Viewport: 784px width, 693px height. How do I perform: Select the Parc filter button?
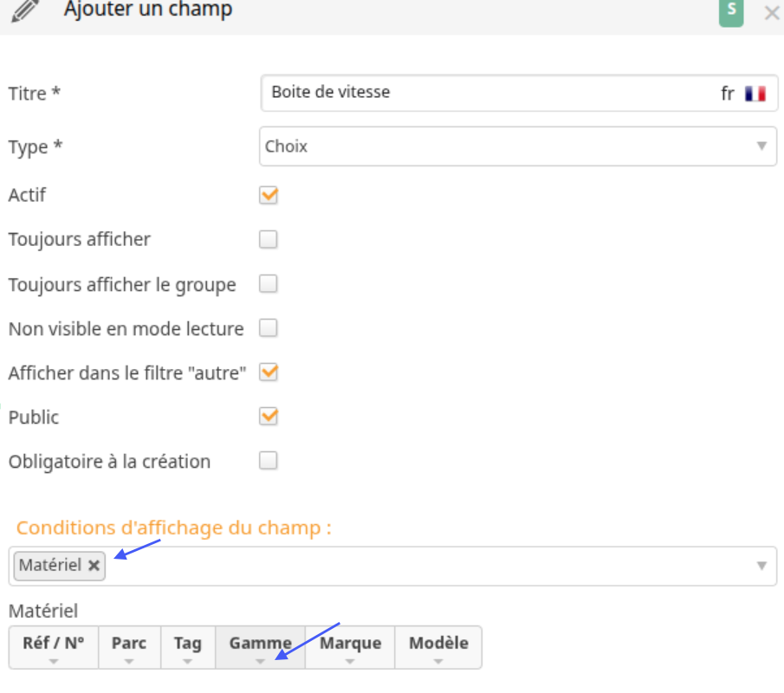[129, 647]
